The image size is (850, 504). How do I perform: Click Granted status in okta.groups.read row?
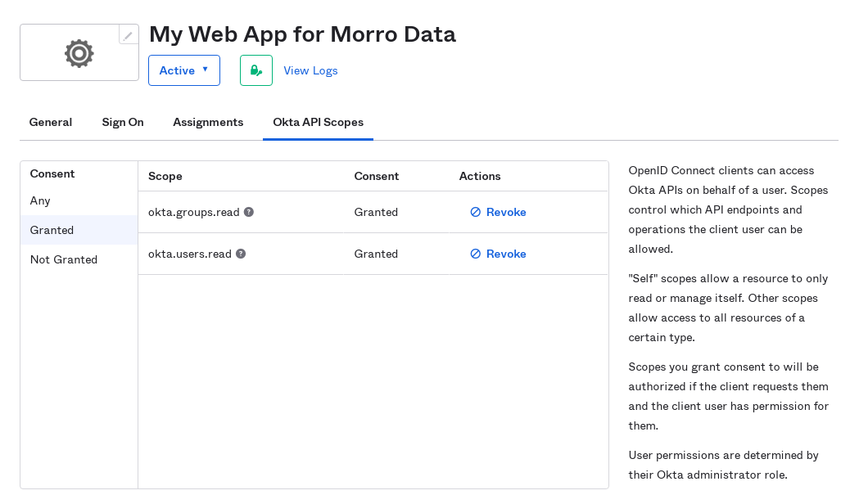tap(376, 212)
